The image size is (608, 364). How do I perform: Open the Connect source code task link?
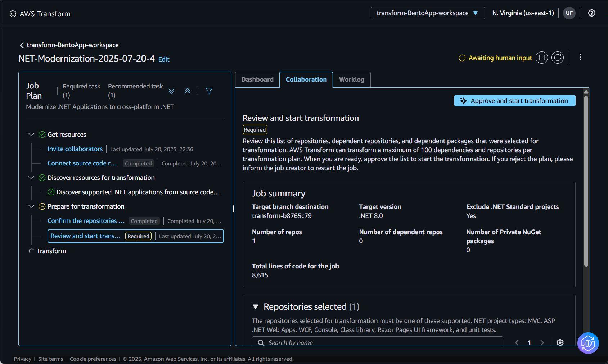(82, 163)
